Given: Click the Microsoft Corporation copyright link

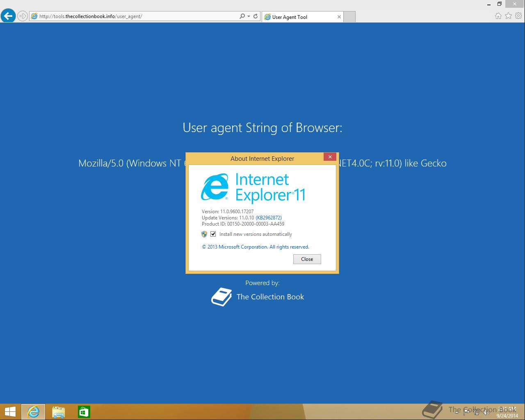Looking at the screenshot, I should (256, 247).
